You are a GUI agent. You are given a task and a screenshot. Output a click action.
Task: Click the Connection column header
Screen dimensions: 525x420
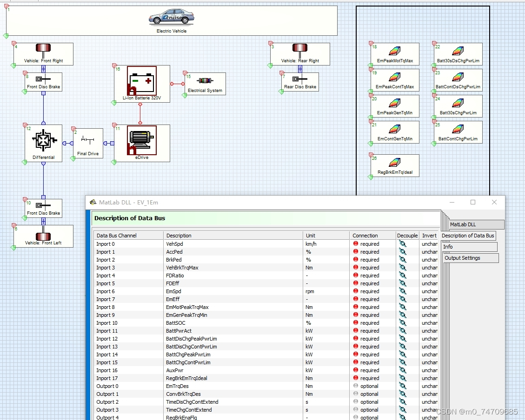coord(372,236)
